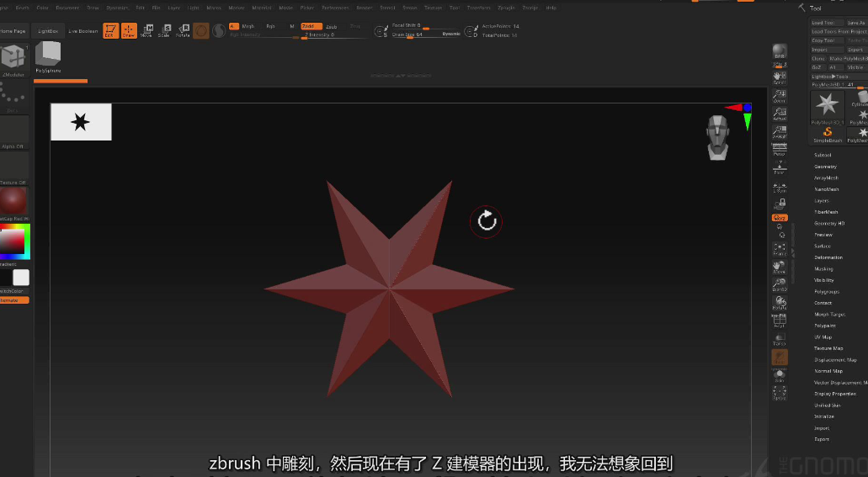
Task: Open the Stroke menu
Action: pos(410,8)
